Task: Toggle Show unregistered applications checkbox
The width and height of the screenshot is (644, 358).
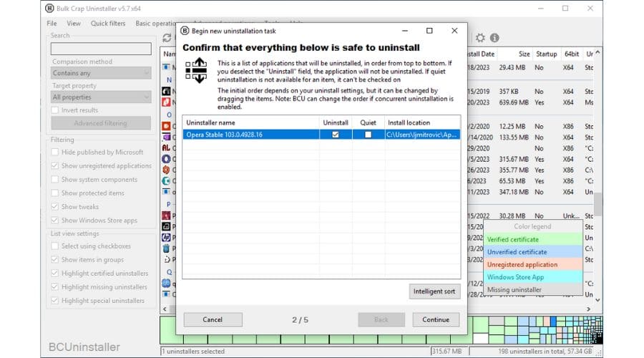Action: coord(55,165)
